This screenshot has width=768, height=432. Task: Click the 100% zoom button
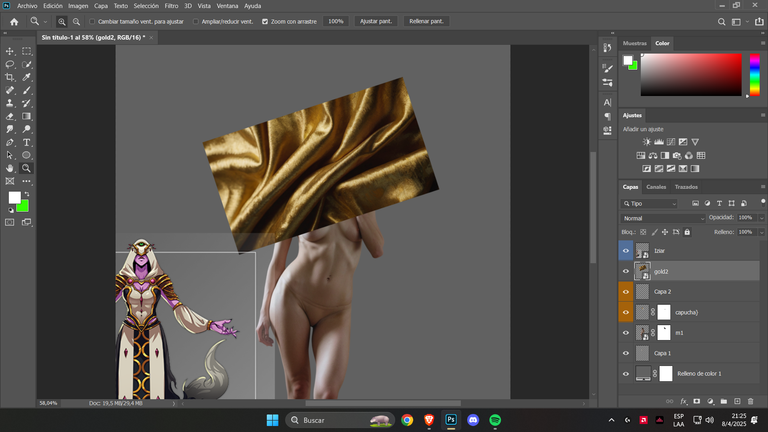(336, 22)
